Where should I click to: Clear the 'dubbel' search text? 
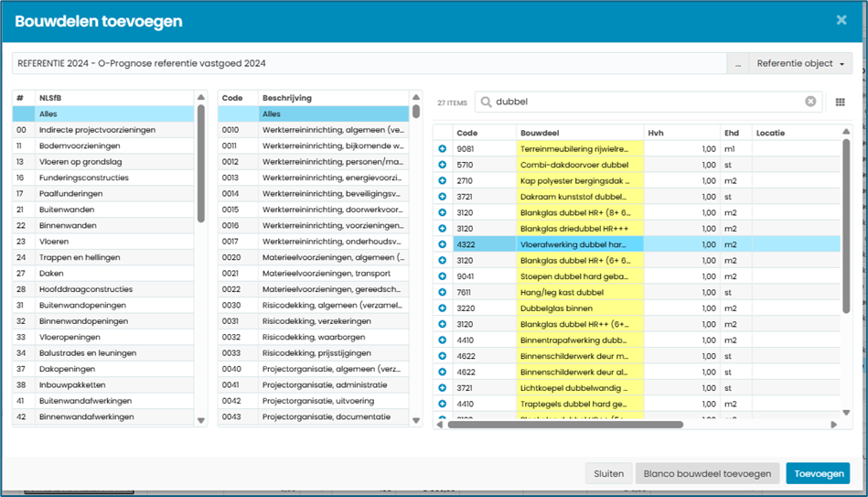point(810,102)
